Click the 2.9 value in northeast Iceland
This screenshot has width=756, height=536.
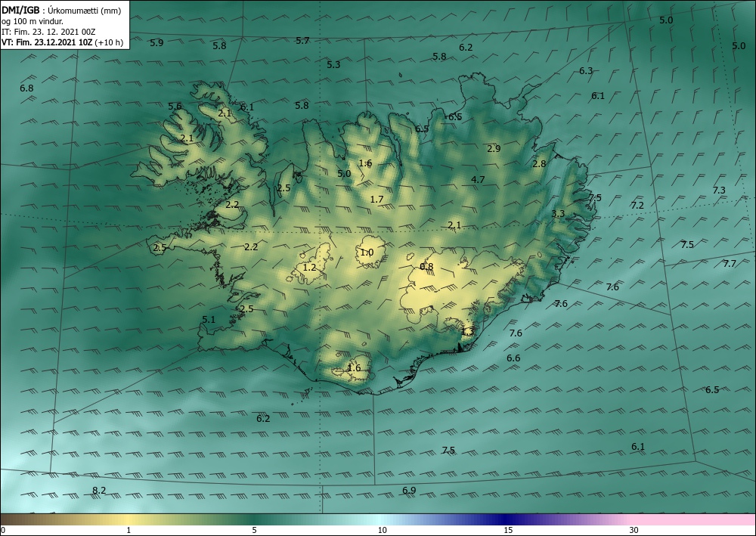(494, 148)
